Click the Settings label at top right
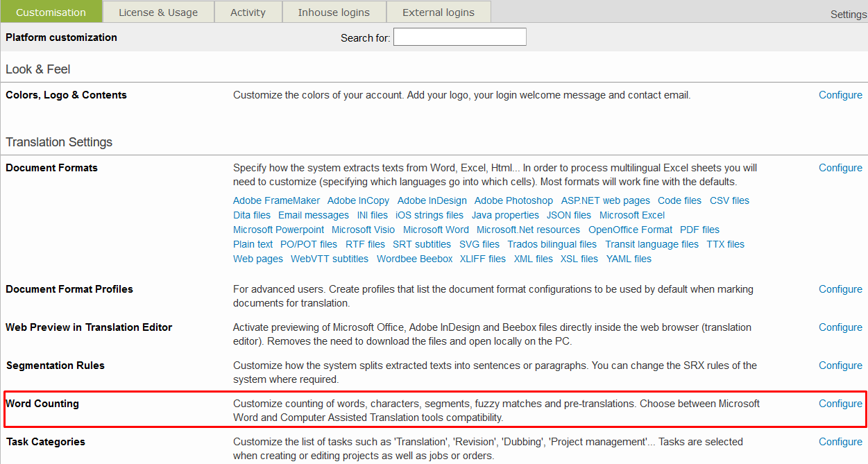The image size is (868, 464). click(848, 15)
